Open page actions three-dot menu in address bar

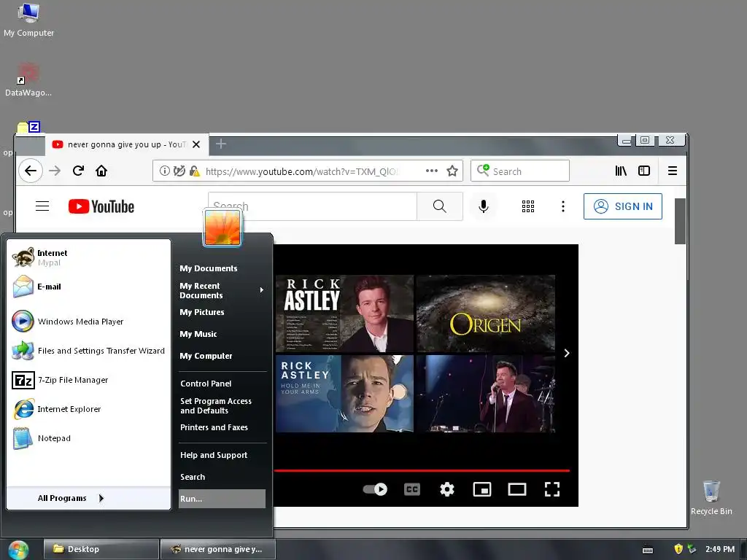tap(432, 171)
